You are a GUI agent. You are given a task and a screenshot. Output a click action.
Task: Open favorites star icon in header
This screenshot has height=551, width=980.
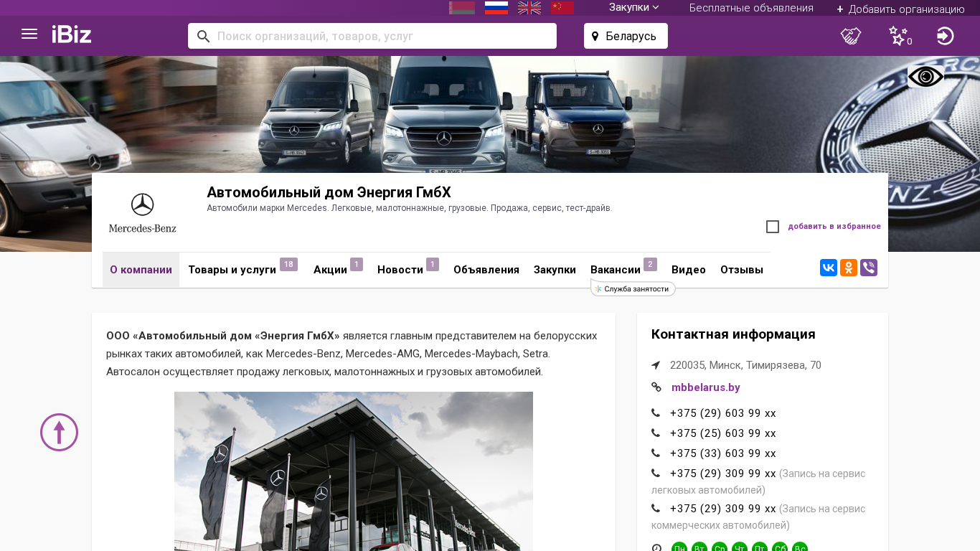tap(900, 36)
